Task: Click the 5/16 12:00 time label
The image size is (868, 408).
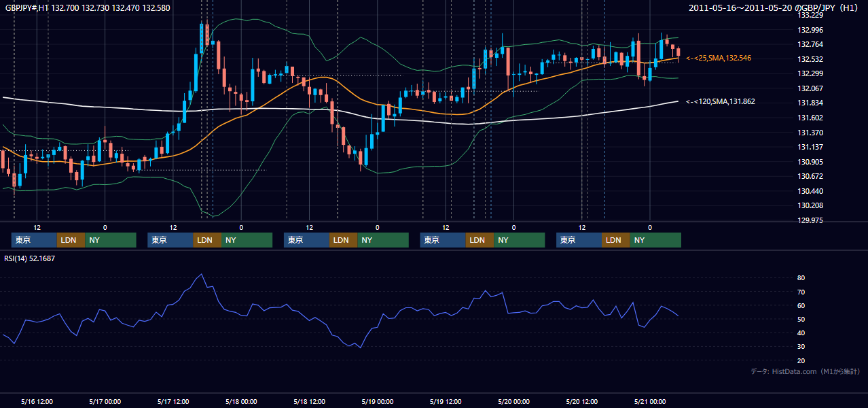Action: [x=37, y=401]
